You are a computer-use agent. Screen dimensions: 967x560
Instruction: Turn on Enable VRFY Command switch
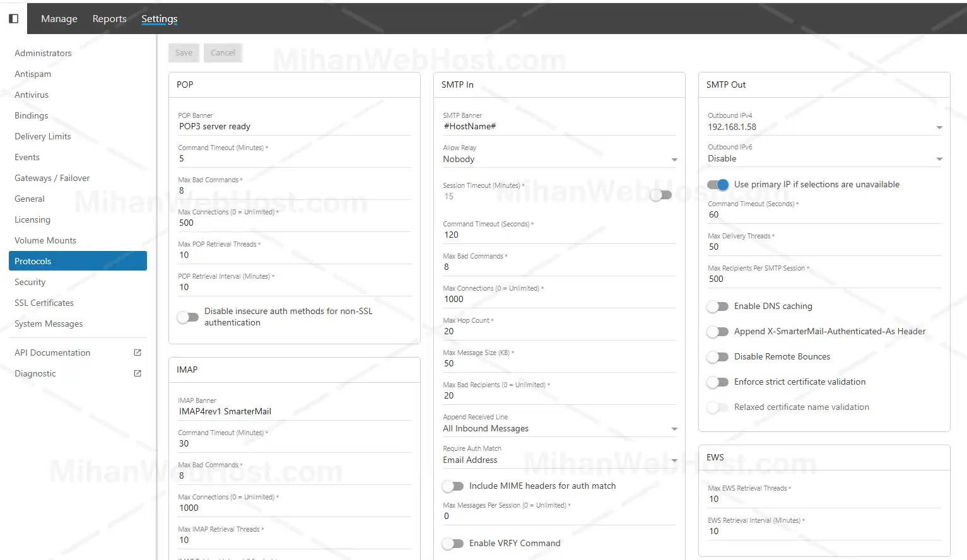pos(453,544)
